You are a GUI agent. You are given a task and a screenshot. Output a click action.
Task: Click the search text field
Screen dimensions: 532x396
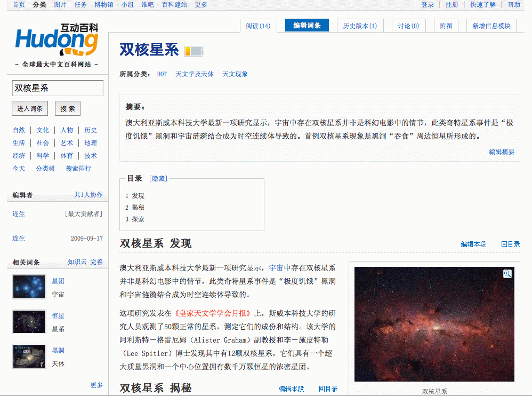(58, 88)
